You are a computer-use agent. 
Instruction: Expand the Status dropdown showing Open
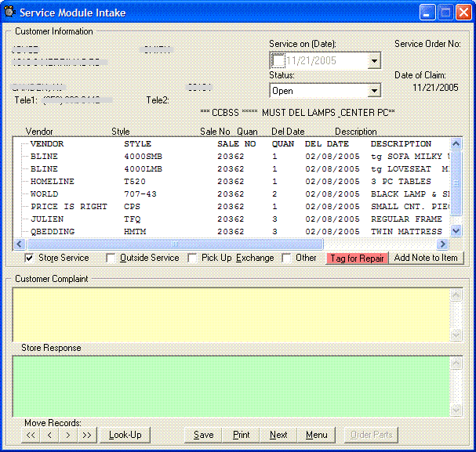click(374, 91)
